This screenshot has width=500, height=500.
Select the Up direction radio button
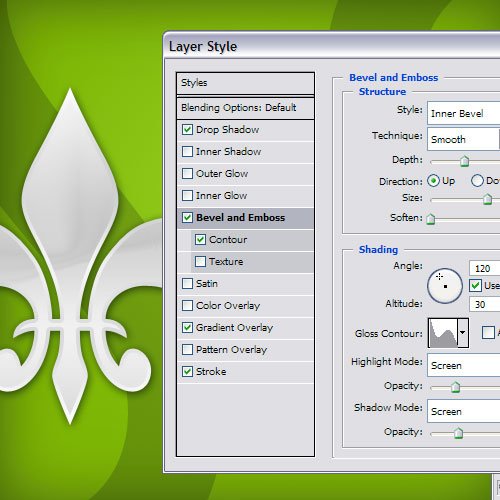point(433,181)
